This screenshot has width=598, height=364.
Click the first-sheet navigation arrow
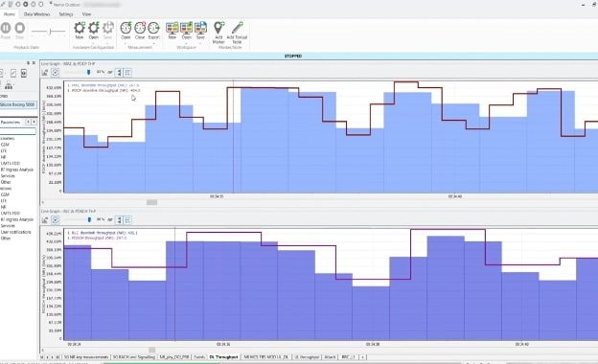click(x=42, y=357)
